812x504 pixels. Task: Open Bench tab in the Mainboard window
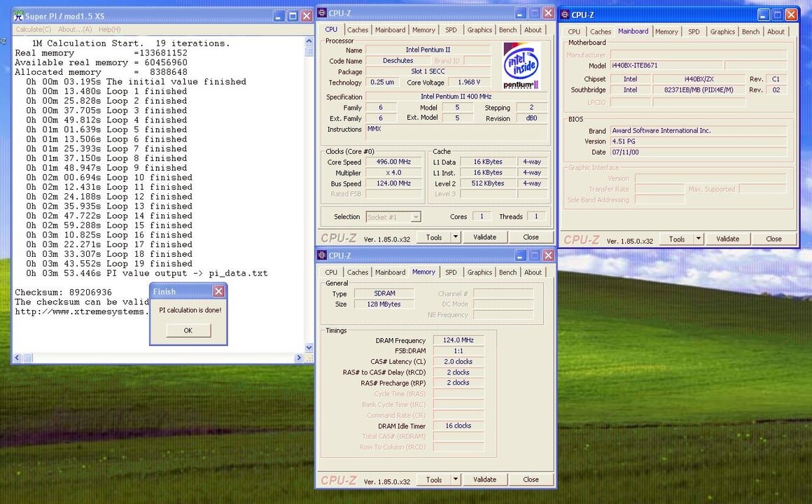(x=750, y=31)
